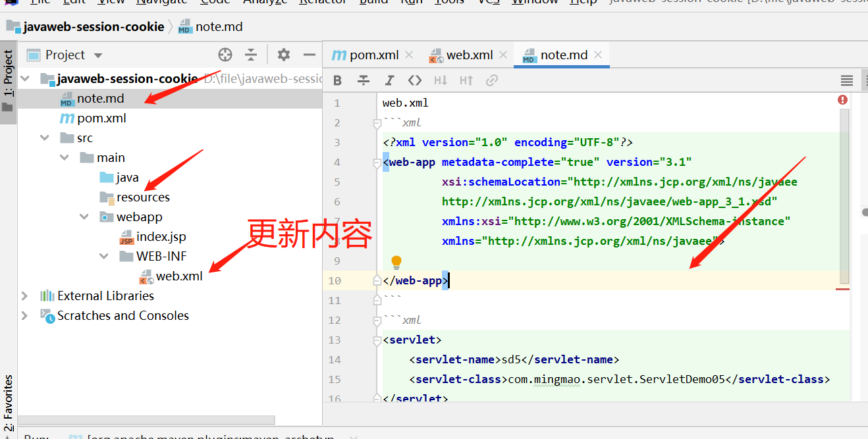Switch editor layout with lines icon

point(847,80)
